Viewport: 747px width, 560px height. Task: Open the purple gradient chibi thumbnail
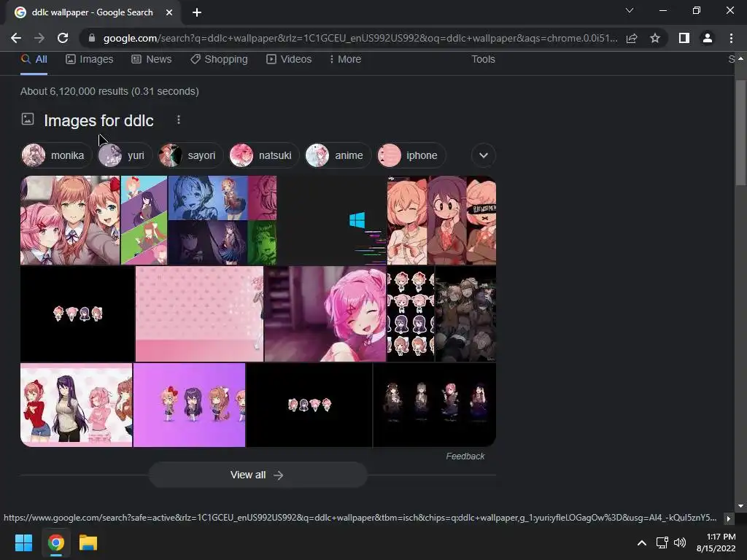(x=189, y=405)
